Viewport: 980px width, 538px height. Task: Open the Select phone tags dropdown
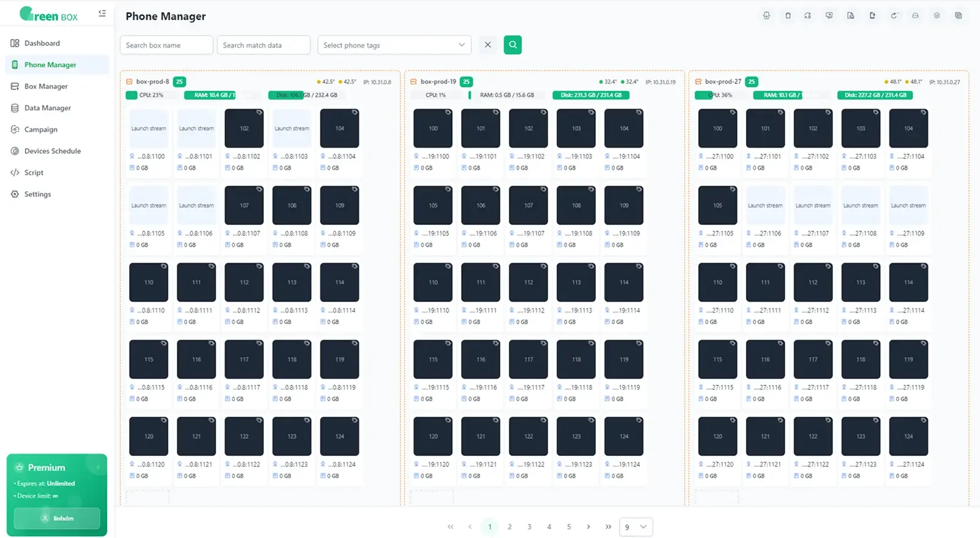[394, 45]
